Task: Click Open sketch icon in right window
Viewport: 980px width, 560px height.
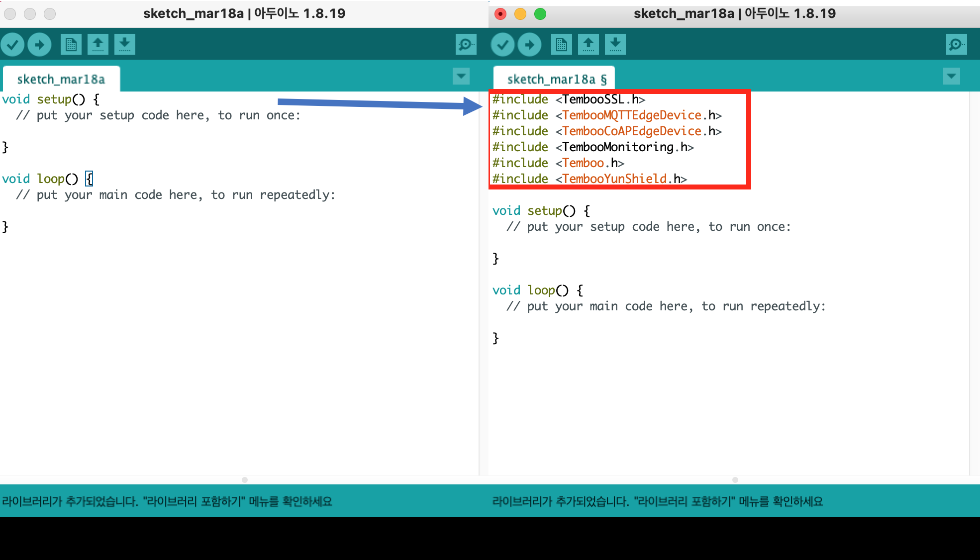Action: pos(588,44)
